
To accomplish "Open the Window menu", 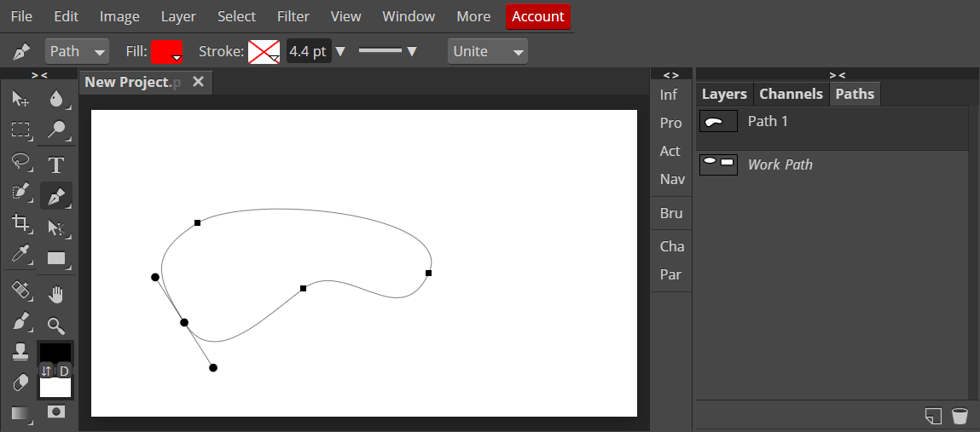I will coord(409,16).
